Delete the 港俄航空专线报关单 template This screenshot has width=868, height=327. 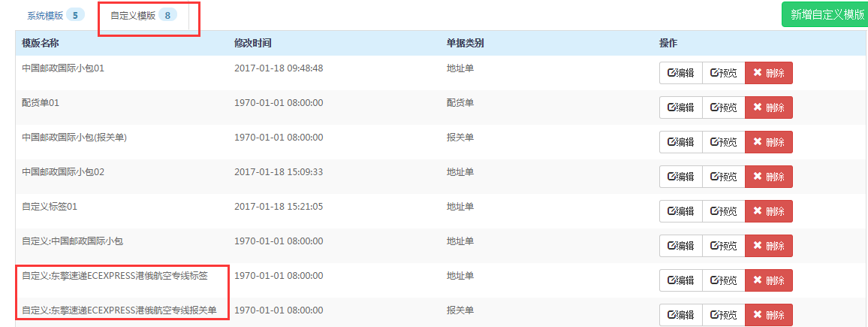click(768, 315)
